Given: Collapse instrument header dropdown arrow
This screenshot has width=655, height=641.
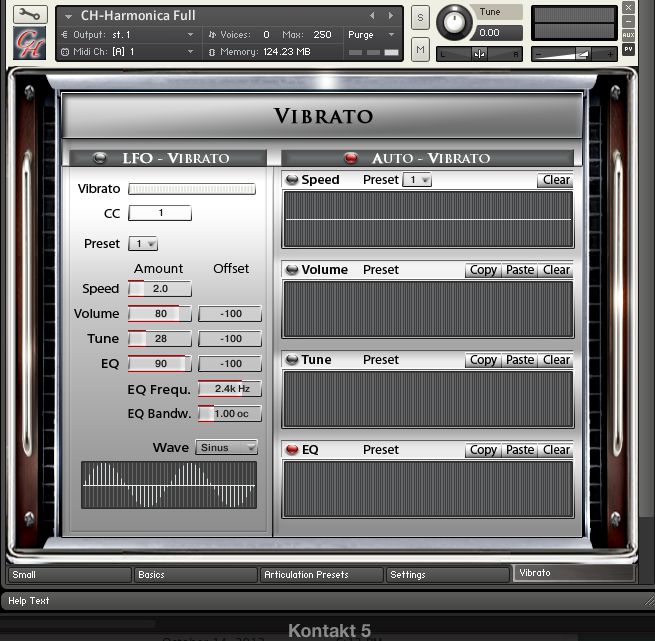Looking at the screenshot, I should (x=69, y=16).
